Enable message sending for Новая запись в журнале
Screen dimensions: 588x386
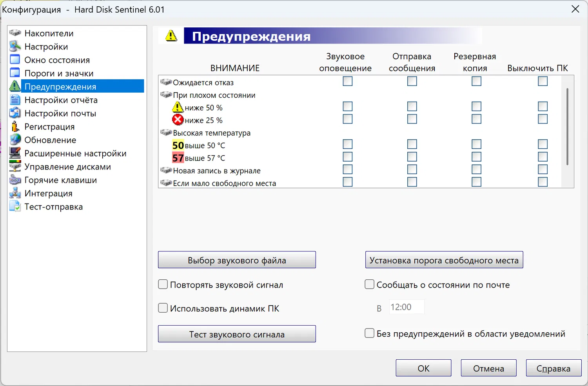pyautogui.click(x=412, y=169)
